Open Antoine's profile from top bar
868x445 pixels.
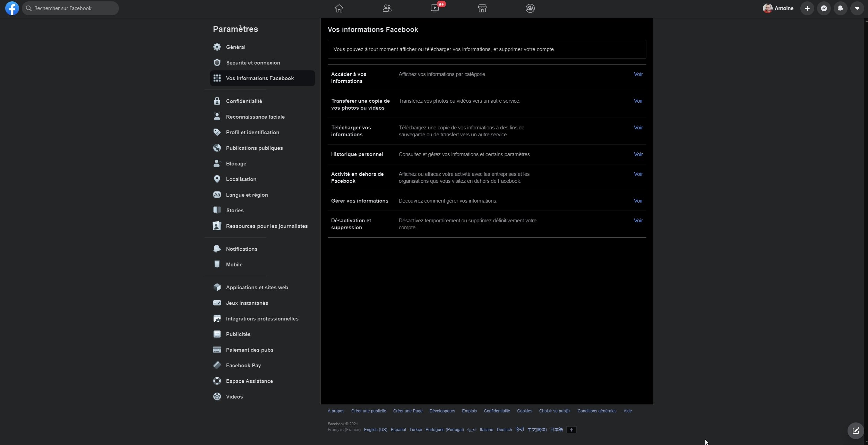click(x=778, y=8)
